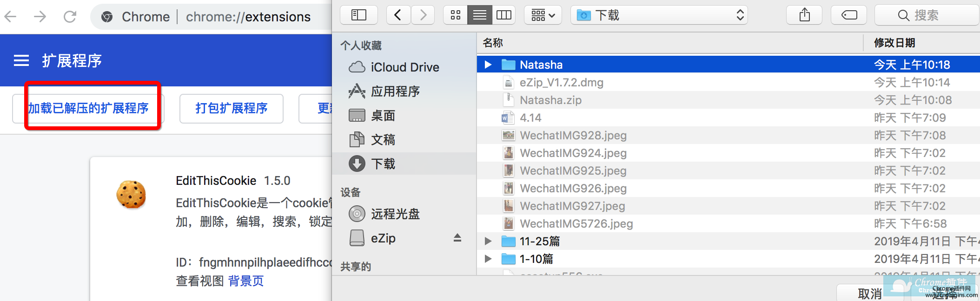Select WechatIMG925.jpeg file
This screenshot has height=301, width=980.
point(728,170)
